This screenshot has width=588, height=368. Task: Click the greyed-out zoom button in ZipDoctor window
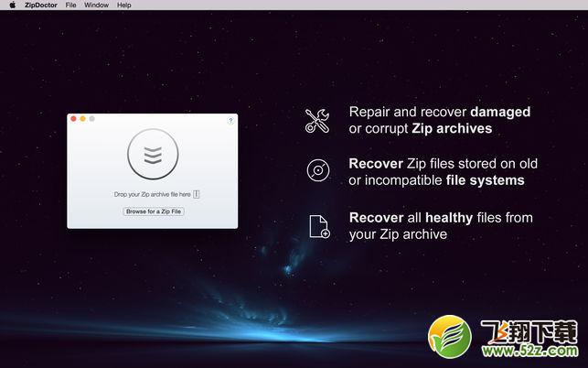[x=91, y=119]
